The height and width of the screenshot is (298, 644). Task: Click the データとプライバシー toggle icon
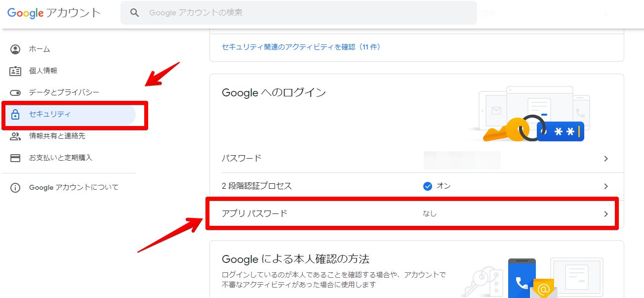click(16, 92)
